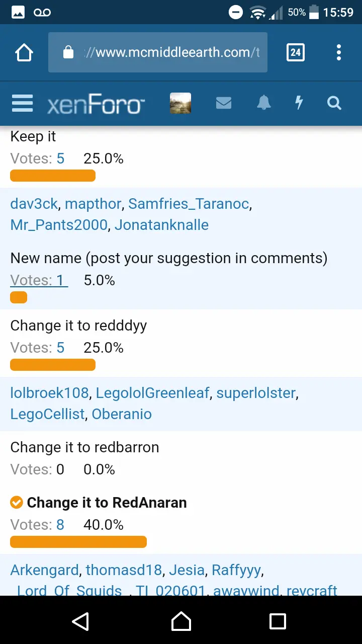Open the hamburger navigation menu
362x644 pixels.
[x=22, y=103]
